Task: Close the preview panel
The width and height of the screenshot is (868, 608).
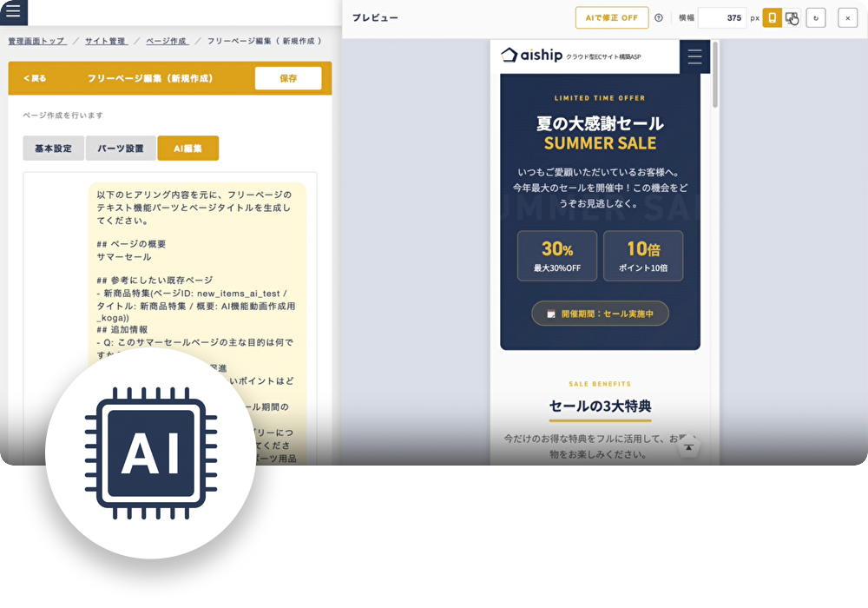Action: coord(847,17)
